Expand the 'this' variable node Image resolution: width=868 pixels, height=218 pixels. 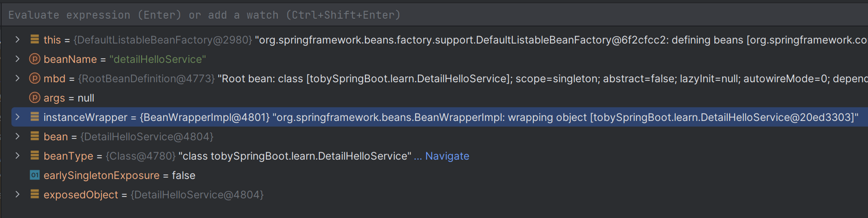17,40
